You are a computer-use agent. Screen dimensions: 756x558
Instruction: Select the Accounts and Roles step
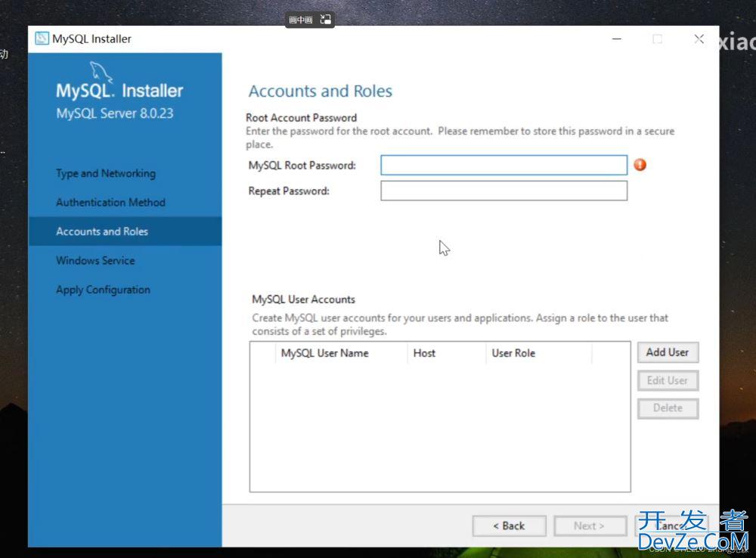[125, 231]
